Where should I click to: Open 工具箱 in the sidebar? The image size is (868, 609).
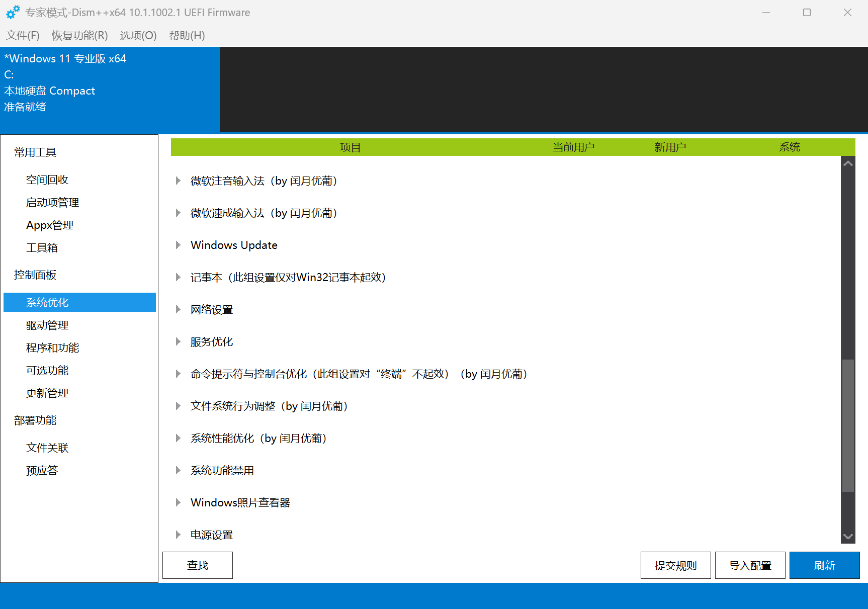[x=42, y=247]
